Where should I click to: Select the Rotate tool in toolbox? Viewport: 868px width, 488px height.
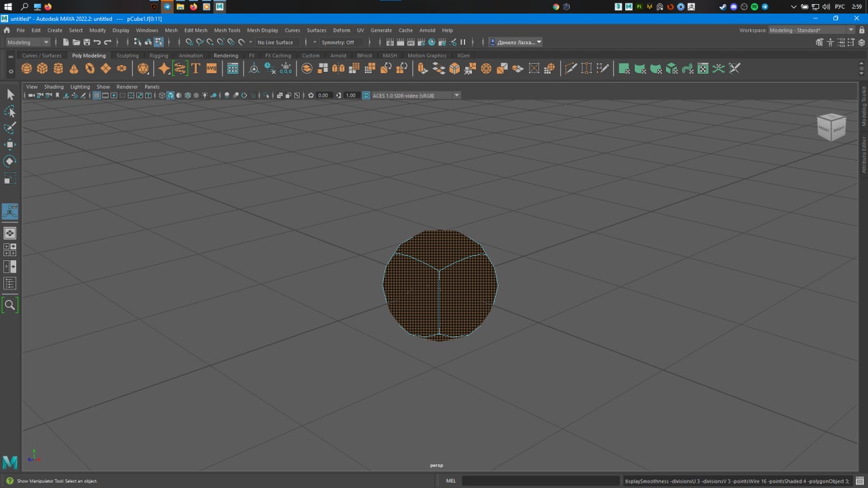10,161
